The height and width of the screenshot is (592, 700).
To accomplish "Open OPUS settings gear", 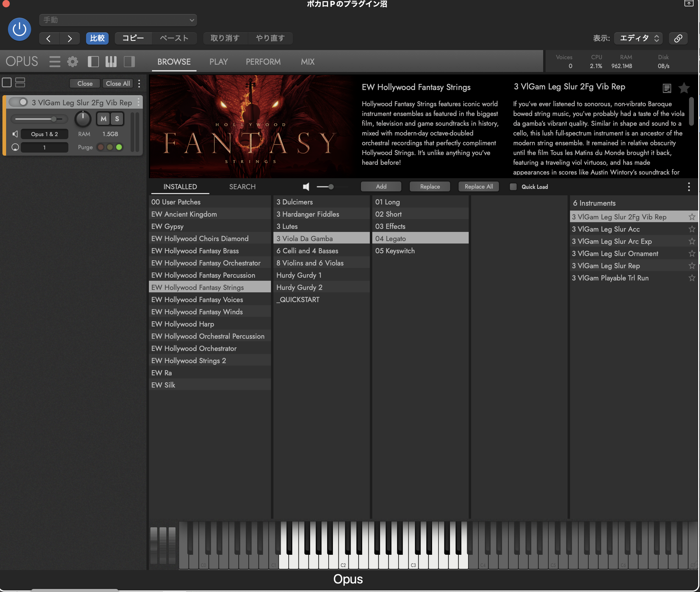I will (x=73, y=62).
